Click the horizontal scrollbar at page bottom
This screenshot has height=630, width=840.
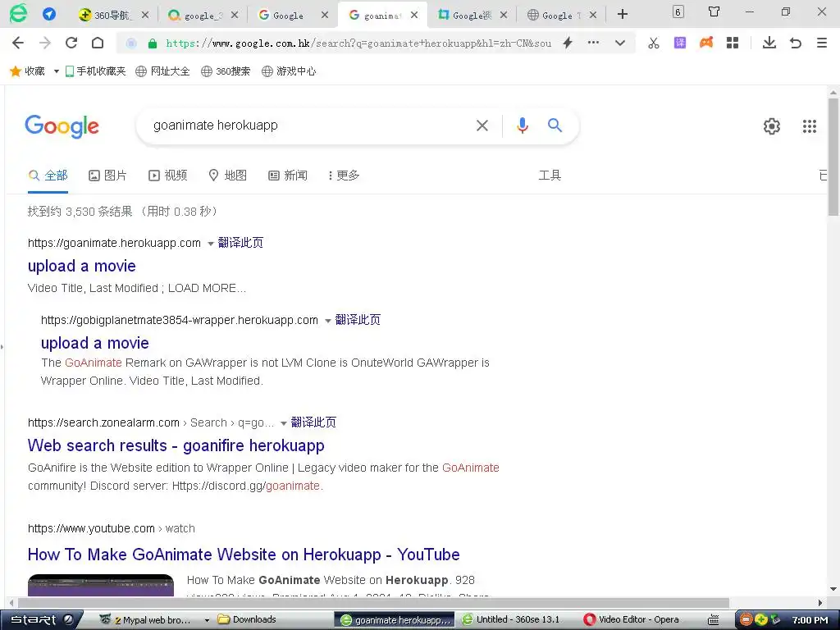click(x=373, y=603)
